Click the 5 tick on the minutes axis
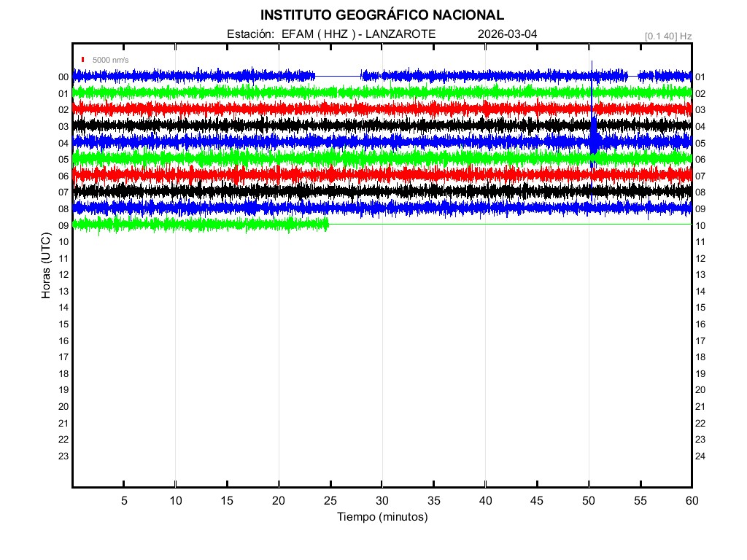The width and height of the screenshot is (747, 560). click(124, 500)
